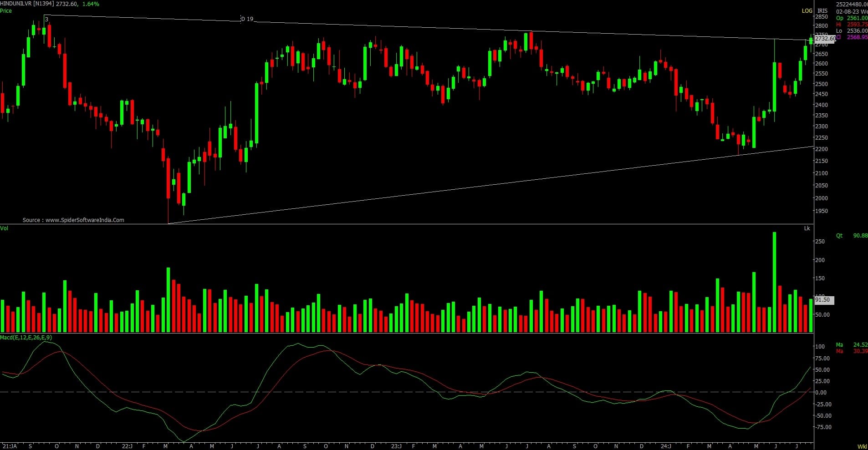Image resolution: width=868 pixels, height=450 pixels.
Task: Select the D 19 trendline label
Action: pyautogui.click(x=247, y=19)
